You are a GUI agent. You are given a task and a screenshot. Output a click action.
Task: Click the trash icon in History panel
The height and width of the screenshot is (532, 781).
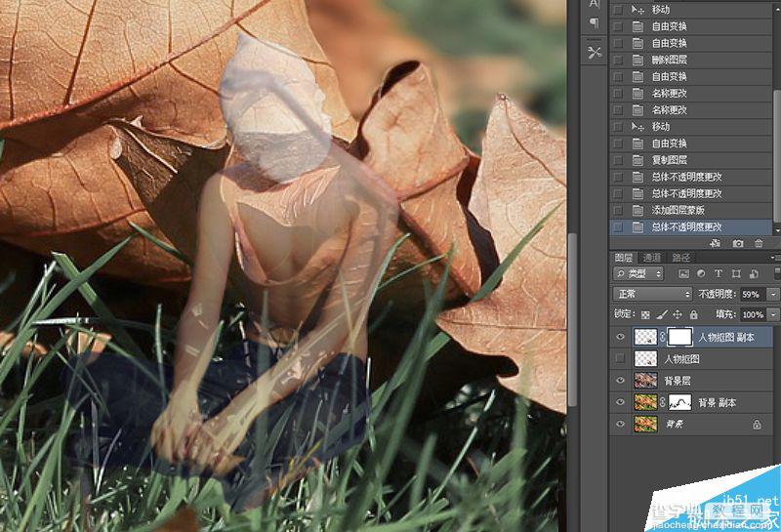click(759, 243)
